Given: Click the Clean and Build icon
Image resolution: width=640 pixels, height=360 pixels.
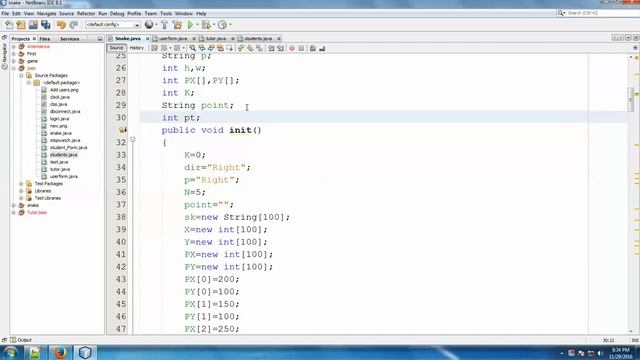Looking at the screenshot, I should point(177,25).
